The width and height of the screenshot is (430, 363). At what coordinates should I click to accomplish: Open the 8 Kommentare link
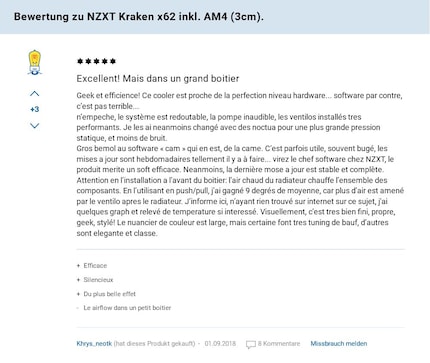click(x=279, y=344)
